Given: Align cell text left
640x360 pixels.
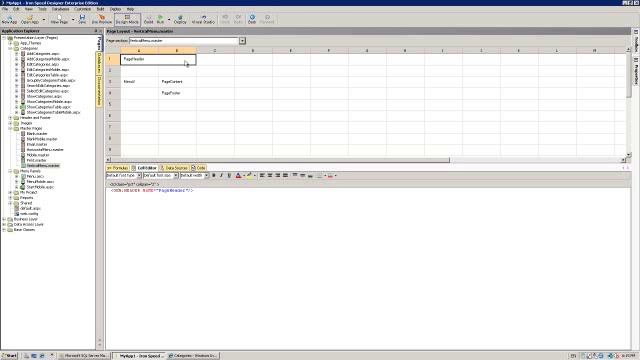Looking at the screenshot, I should coord(262,175).
